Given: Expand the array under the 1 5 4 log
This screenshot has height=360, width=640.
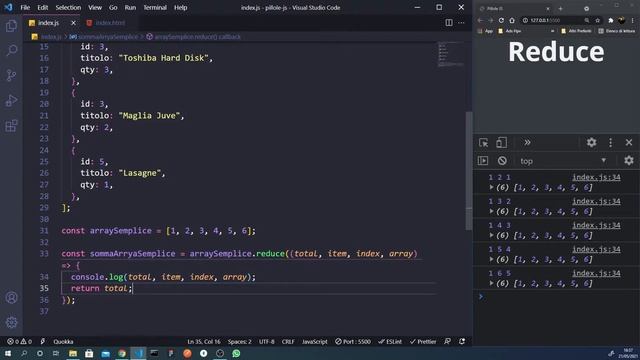Looking at the screenshot, I should coord(491,260).
